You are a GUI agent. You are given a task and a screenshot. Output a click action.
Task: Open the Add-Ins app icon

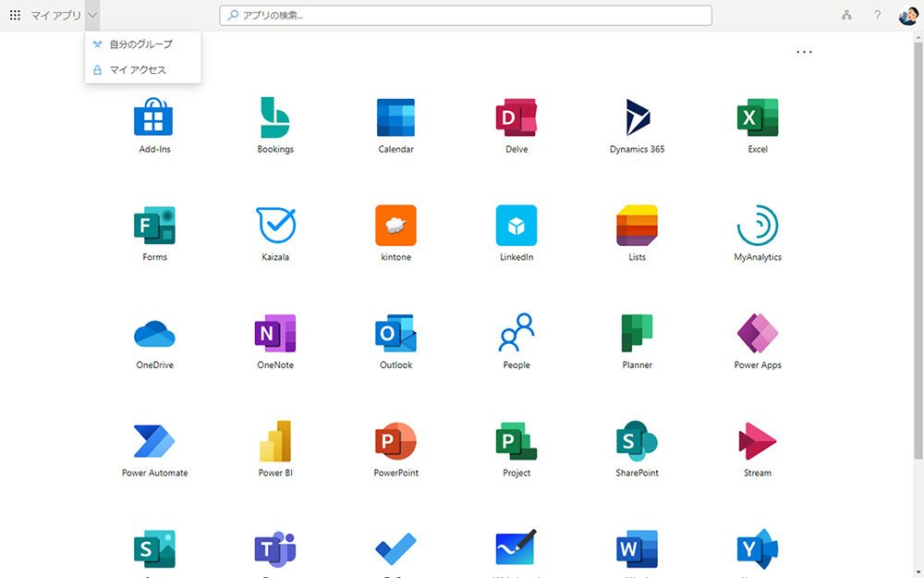tap(153, 117)
